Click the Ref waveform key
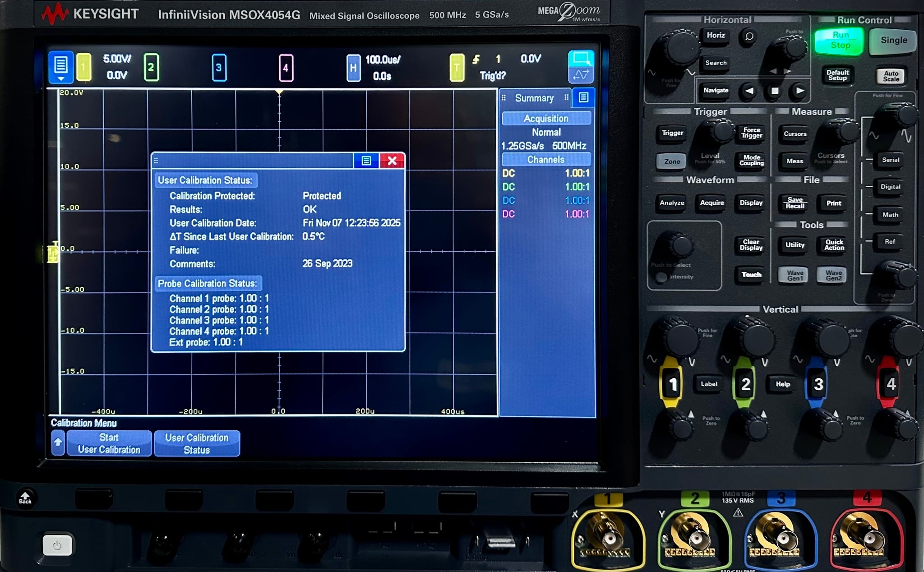This screenshot has height=572, width=924. (x=890, y=242)
